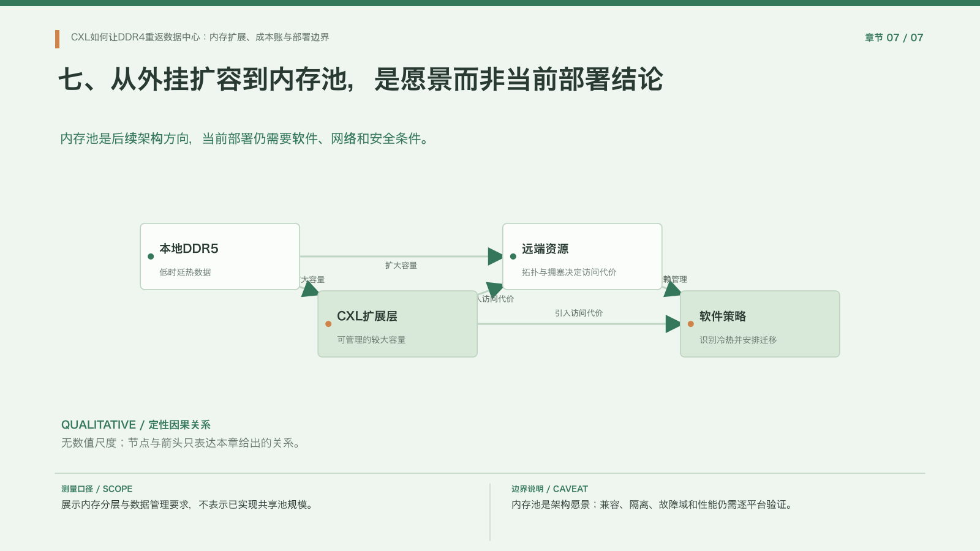Select the breadcrumb header starting with CXL如何让DDR4

(x=200, y=37)
